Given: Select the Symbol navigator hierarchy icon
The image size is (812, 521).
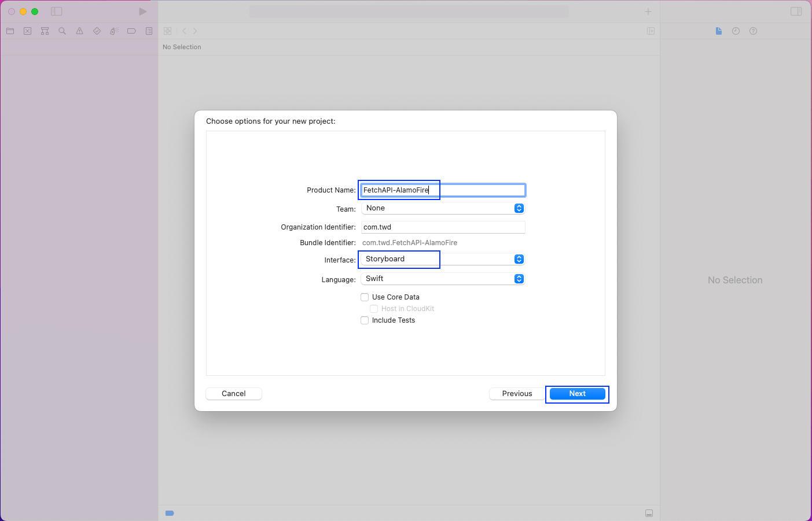Looking at the screenshot, I should coord(45,31).
